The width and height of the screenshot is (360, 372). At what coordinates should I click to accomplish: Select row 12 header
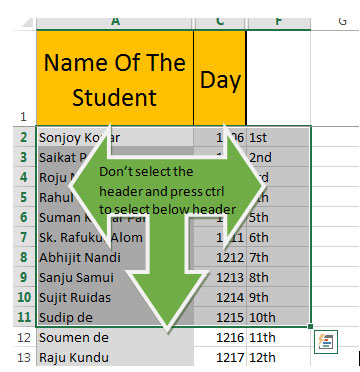coord(23,337)
